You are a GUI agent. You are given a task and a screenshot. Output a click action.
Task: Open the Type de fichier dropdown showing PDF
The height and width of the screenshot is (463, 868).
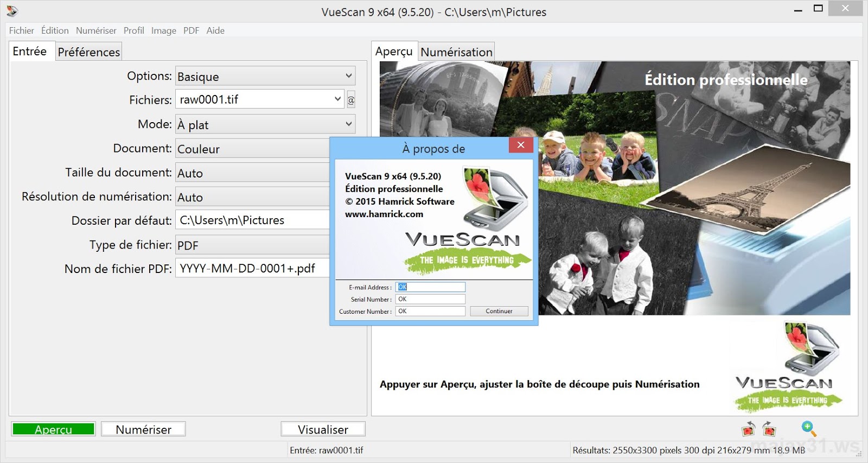(x=253, y=245)
